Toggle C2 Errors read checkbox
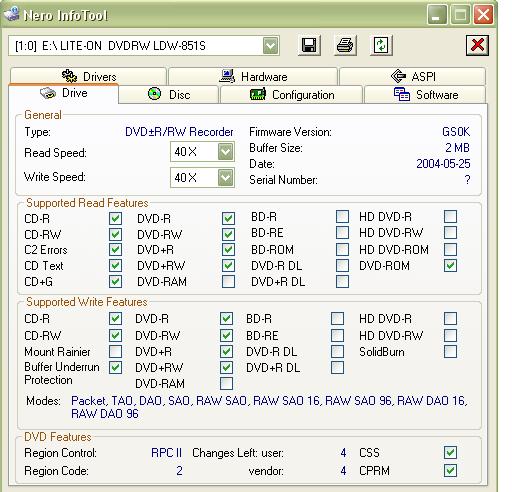This screenshot has height=492, width=512. [115, 250]
